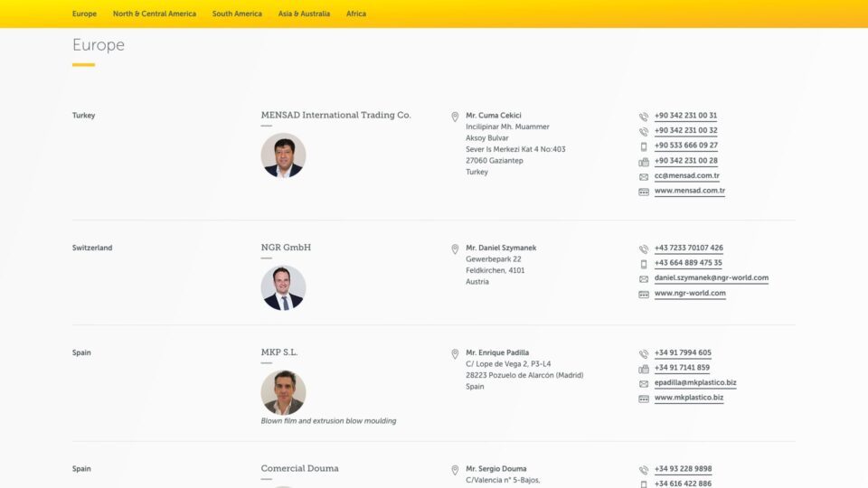Select South America in top navigation
Screen dimensions: 868x488
coord(237,14)
